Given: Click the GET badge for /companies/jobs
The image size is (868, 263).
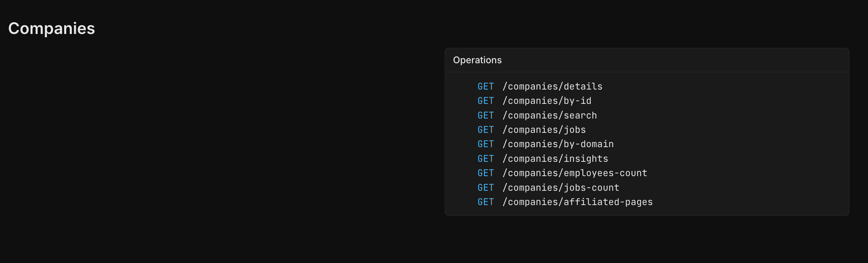Looking at the screenshot, I should tap(486, 130).
